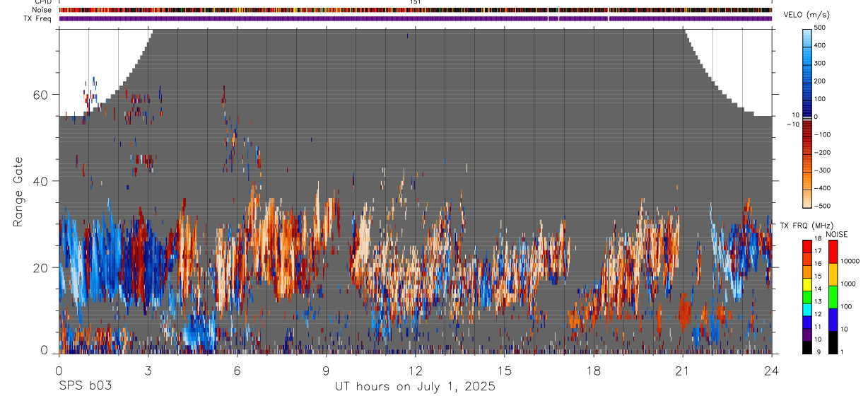Click the 'Range Gate' y-axis label
Image resolution: width=868 pixels, height=401 pixels.
[x=17, y=192]
